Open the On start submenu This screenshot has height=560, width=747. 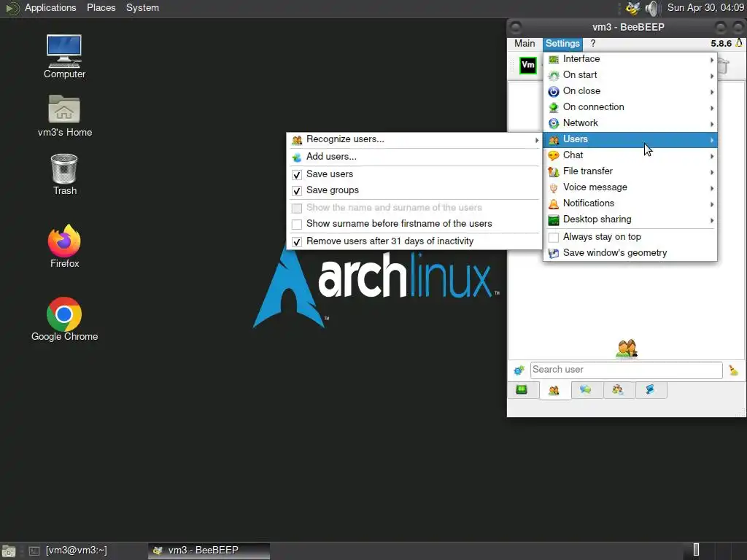point(630,75)
